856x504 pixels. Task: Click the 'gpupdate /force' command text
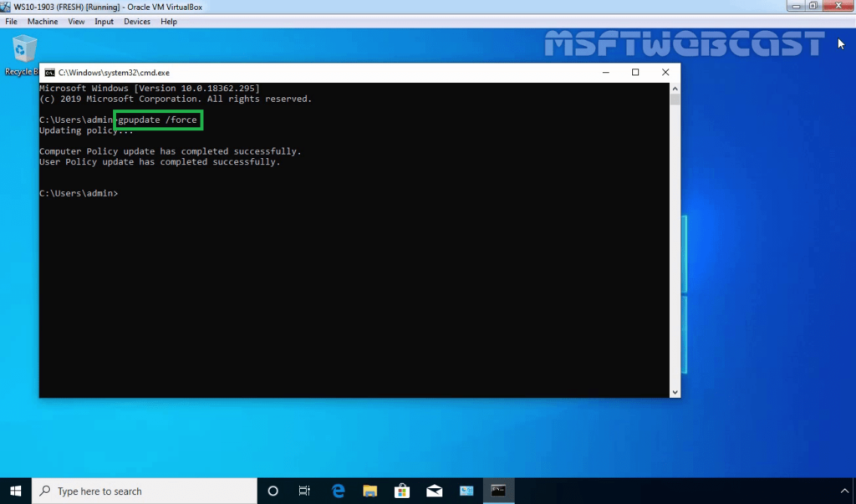(x=158, y=120)
